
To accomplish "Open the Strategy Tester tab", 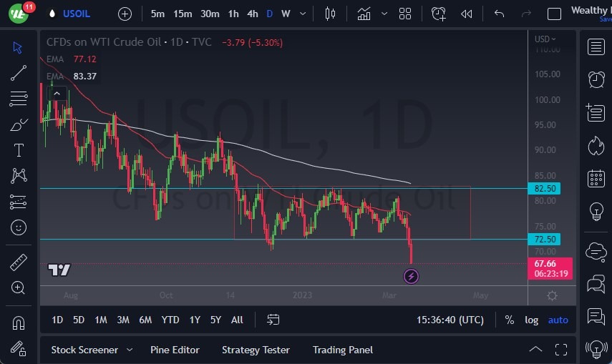I will (x=256, y=350).
